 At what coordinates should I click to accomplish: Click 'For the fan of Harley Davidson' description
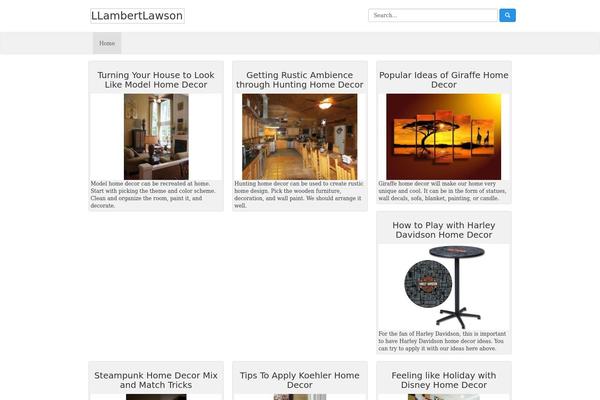point(442,341)
